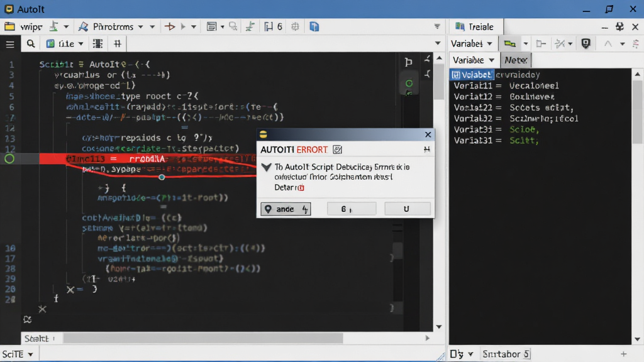This screenshot has height=362, width=644.
Task: Click the red arrow run icon in the toolbar
Action: [170, 26]
